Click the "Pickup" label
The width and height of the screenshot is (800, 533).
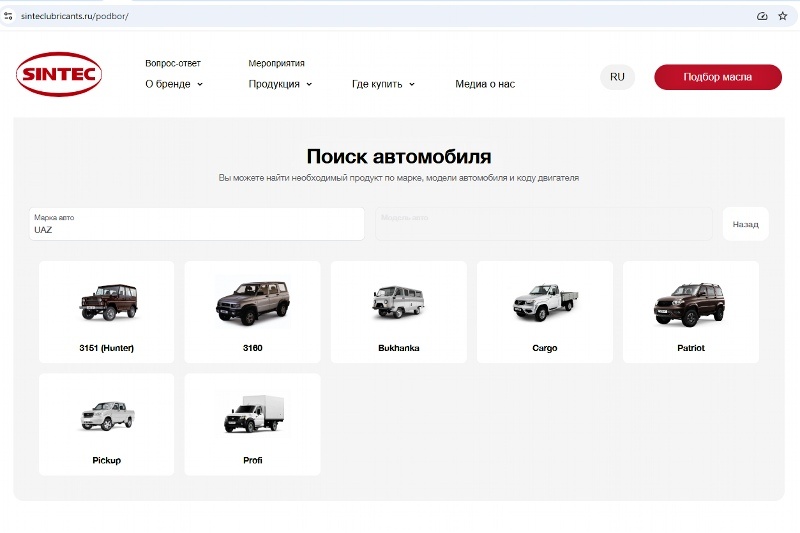tap(107, 460)
